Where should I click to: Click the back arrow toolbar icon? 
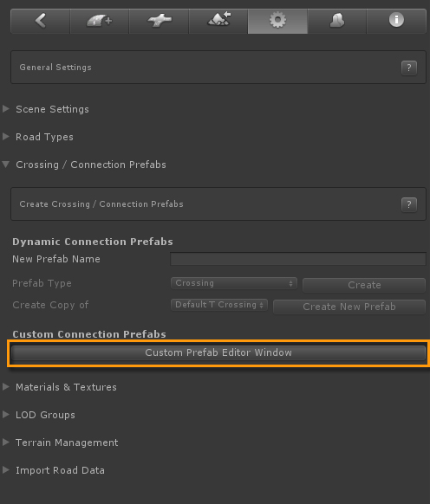pos(40,21)
